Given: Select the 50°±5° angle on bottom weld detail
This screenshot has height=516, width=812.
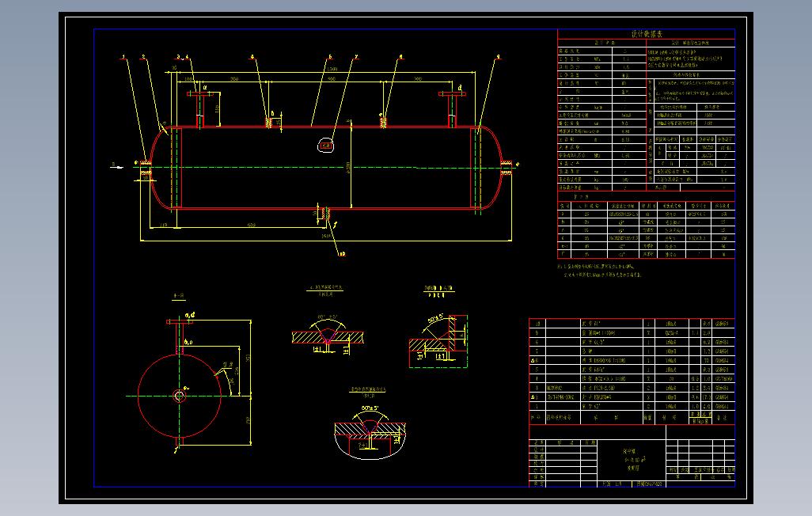Looking at the screenshot, I should [x=370, y=408].
